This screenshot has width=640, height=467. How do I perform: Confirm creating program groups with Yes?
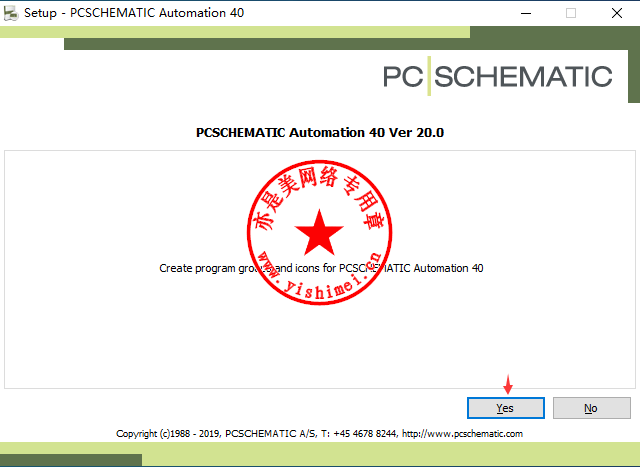coord(506,408)
